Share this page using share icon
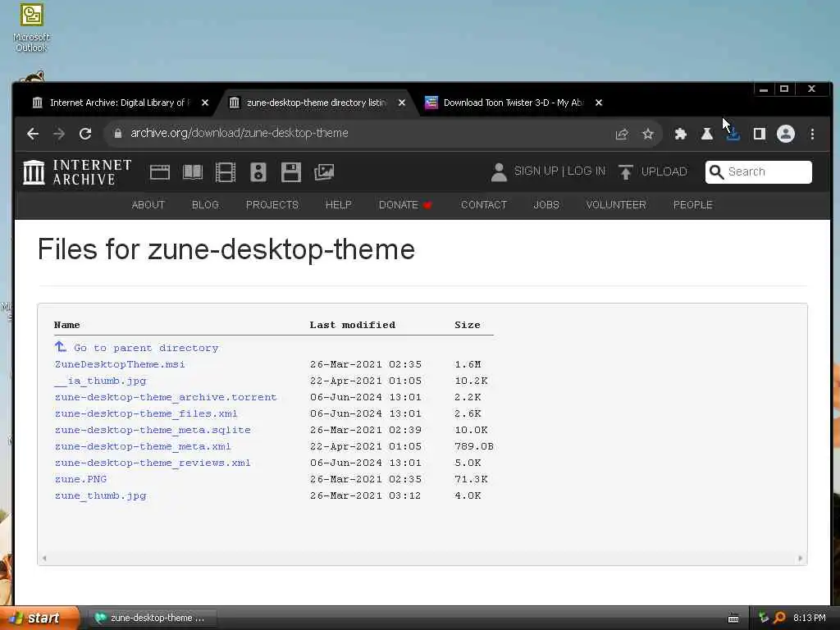840x630 pixels. click(622, 134)
